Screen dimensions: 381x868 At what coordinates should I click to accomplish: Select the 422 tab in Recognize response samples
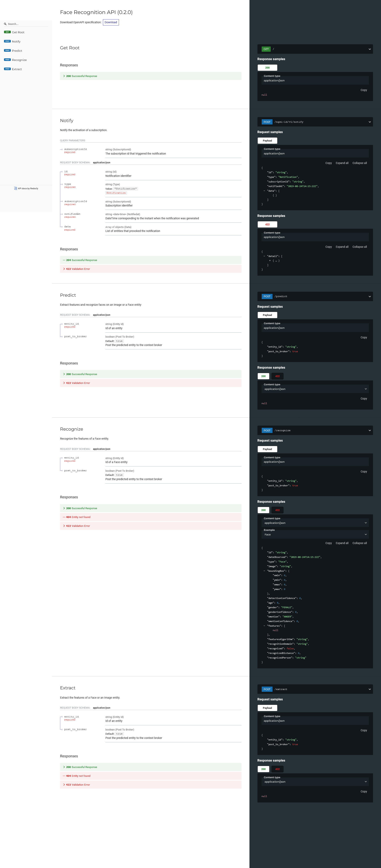tap(277, 510)
